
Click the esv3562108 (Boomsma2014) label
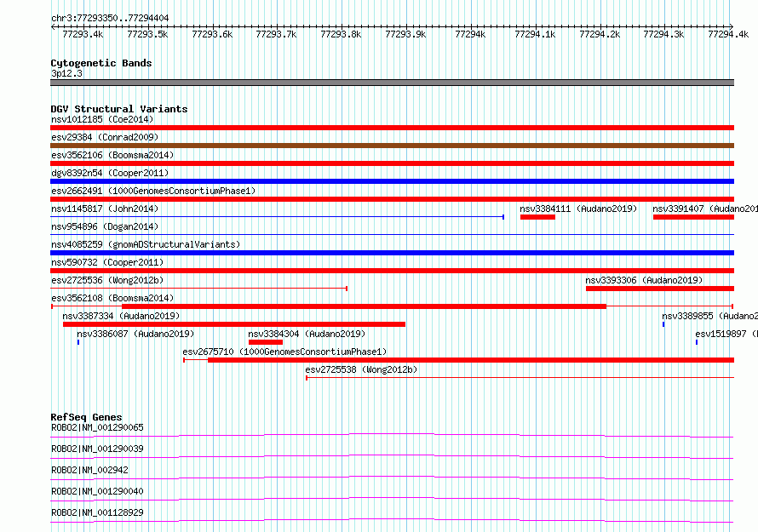click(112, 298)
